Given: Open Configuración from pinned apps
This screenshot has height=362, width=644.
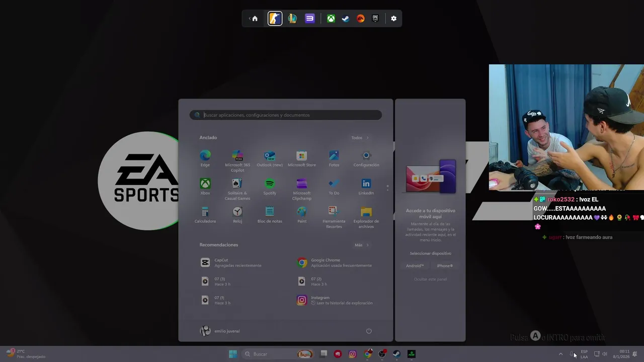Looking at the screenshot, I should pyautogui.click(x=366, y=158).
